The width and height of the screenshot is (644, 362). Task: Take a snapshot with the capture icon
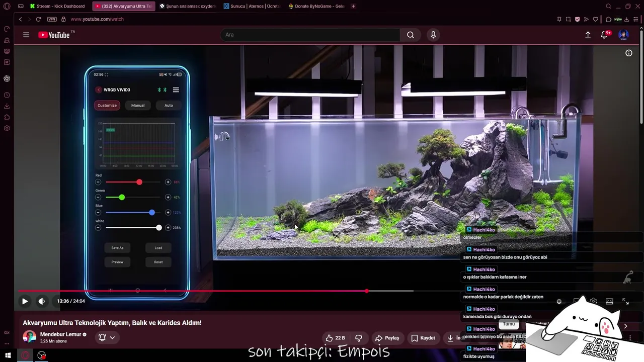pos(568,19)
